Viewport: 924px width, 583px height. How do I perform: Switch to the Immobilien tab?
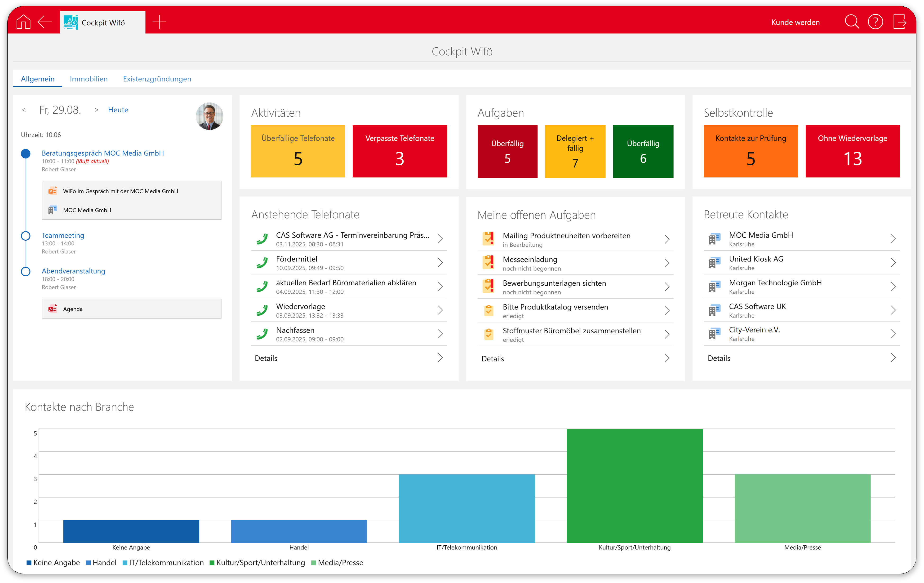pyautogui.click(x=89, y=79)
